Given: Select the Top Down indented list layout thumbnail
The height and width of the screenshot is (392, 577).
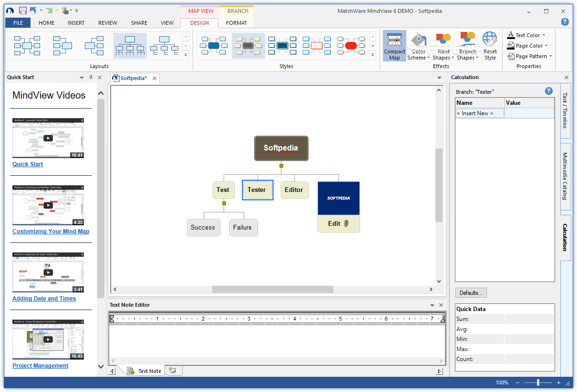Looking at the screenshot, I should point(165,46).
